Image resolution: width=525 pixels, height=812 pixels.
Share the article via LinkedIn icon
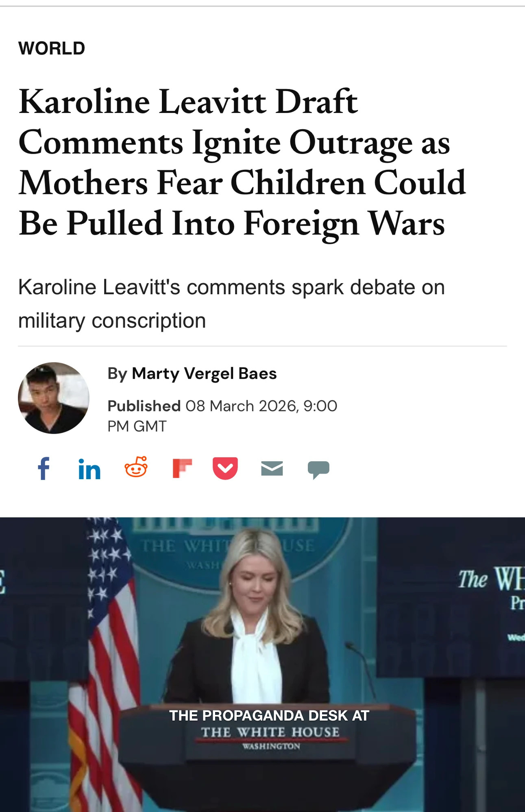[x=89, y=469]
